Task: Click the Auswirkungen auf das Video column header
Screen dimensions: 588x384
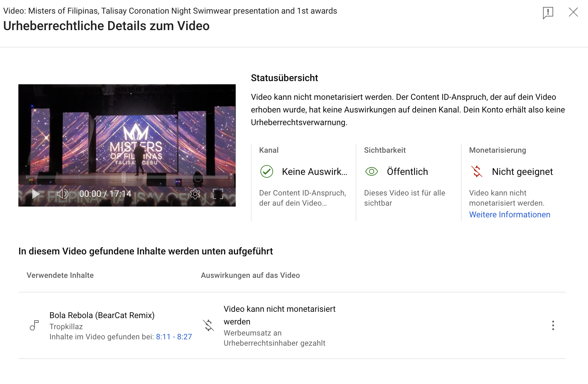Action: coord(250,275)
